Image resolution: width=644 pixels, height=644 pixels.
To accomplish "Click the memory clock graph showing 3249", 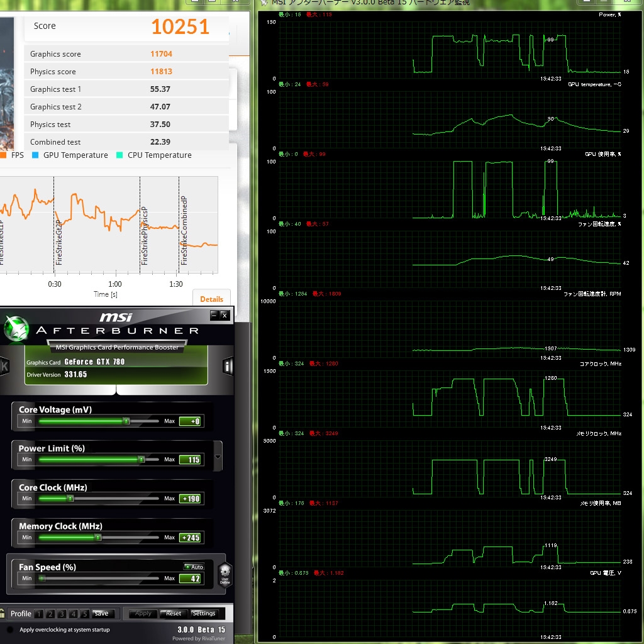I will (450, 469).
